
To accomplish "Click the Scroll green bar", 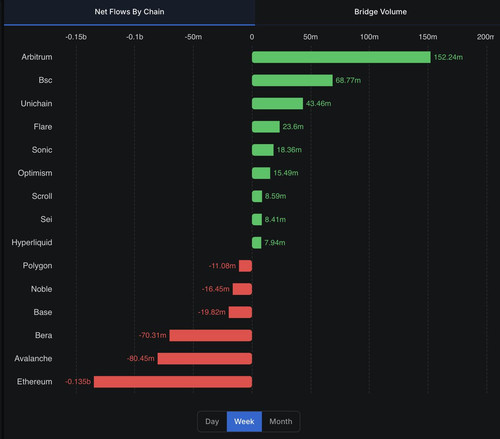I will click(257, 196).
